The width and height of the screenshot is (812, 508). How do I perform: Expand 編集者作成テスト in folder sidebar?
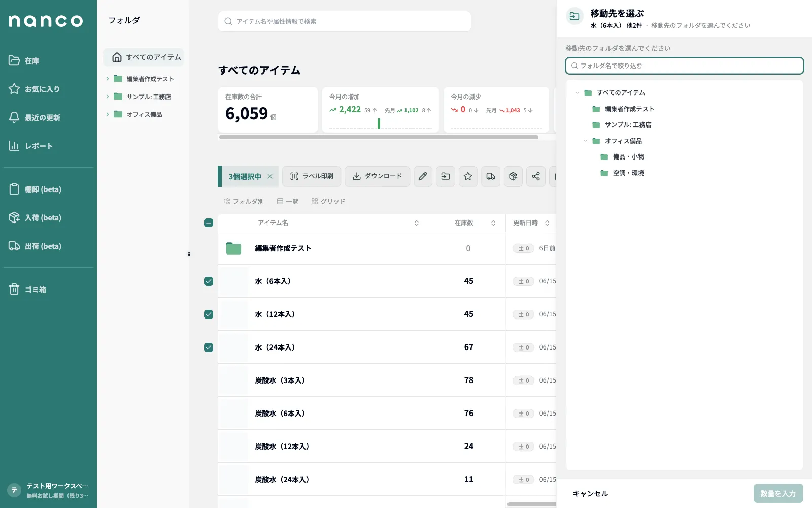coord(107,79)
